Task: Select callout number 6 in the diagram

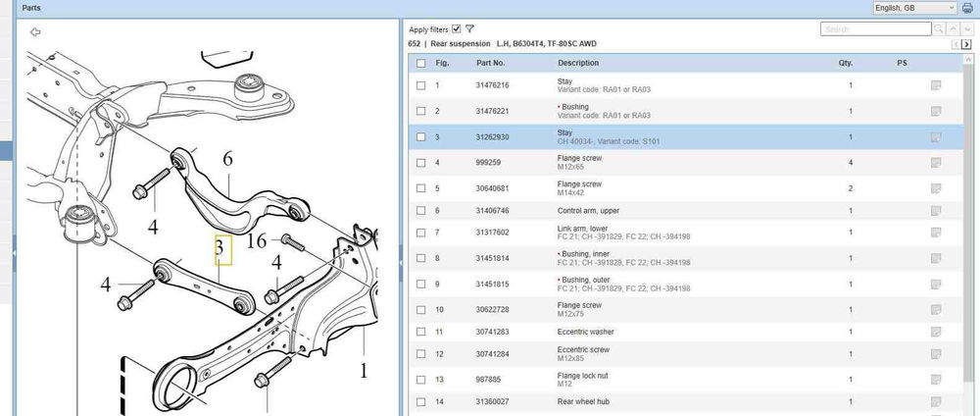Action: (x=227, y=159)
